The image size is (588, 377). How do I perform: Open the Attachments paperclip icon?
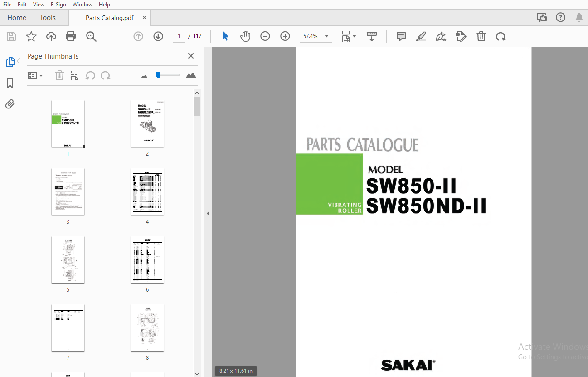(10, 104)
